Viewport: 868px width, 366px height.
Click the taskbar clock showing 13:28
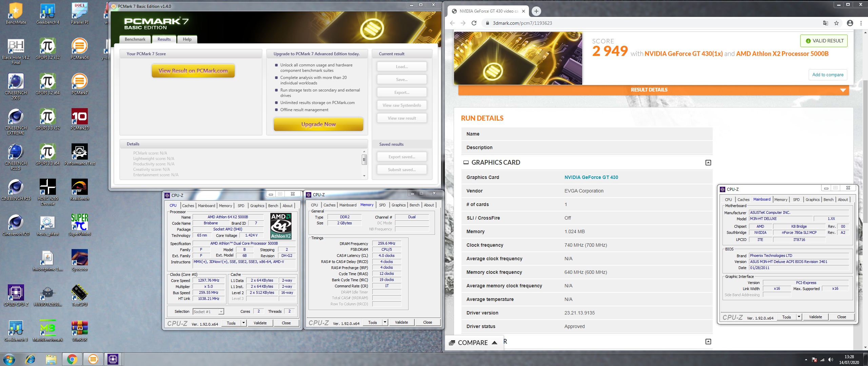(849, 360)
